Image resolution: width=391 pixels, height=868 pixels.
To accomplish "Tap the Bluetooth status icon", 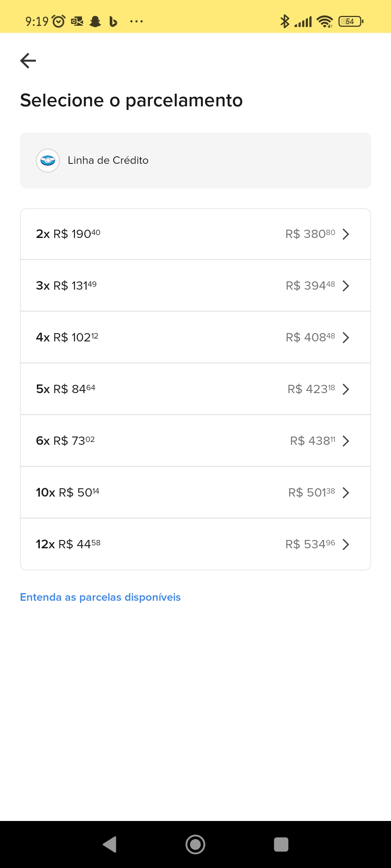I will click(285, 21).
